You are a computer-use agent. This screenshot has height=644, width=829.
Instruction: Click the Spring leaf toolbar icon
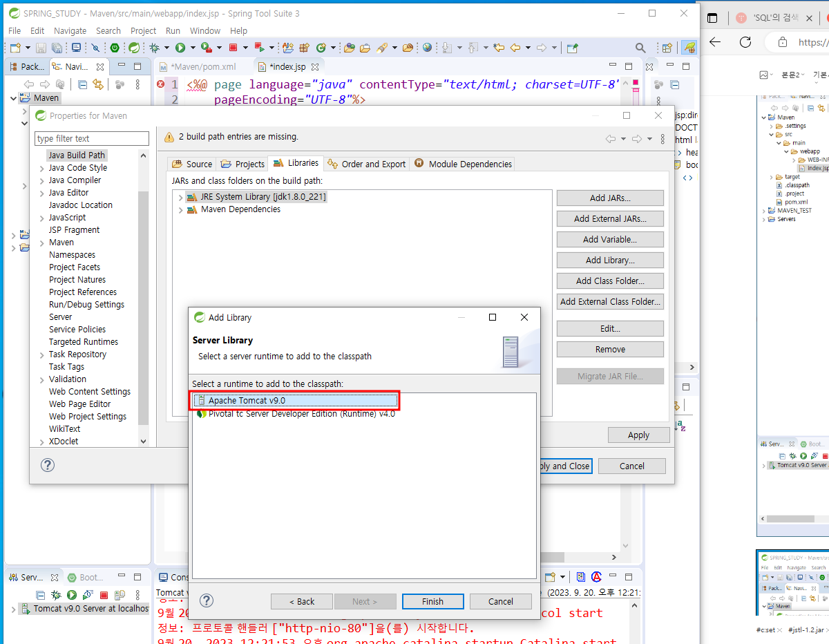tap(134, 48)
